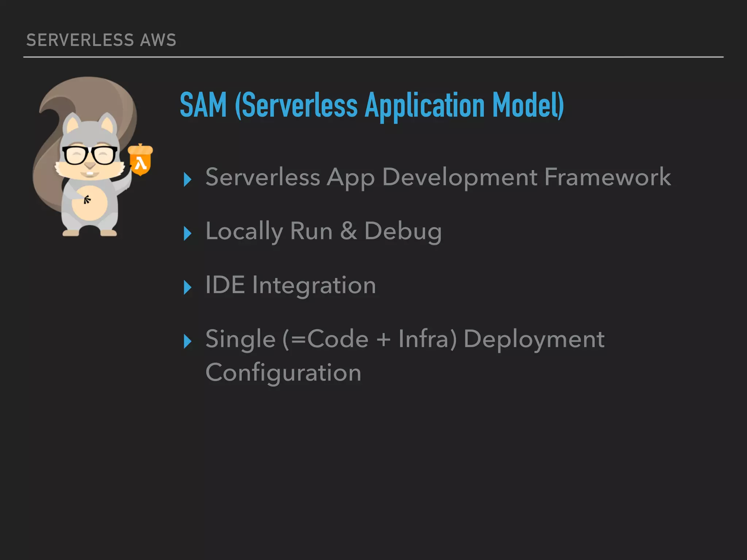Click blue arrow beside 'Locally Run & Debug'
747x560 pixels.
click(x=187, y=234)
